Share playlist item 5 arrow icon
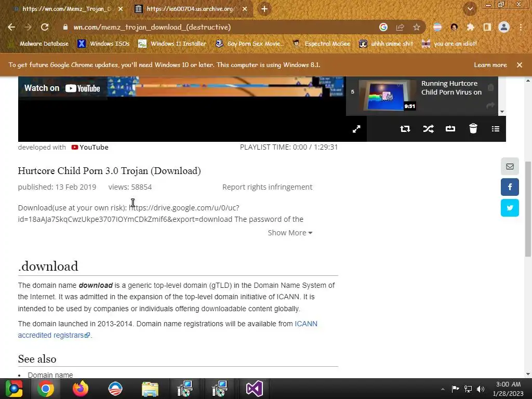Screen dimensions: 532x399 point(490,106)
